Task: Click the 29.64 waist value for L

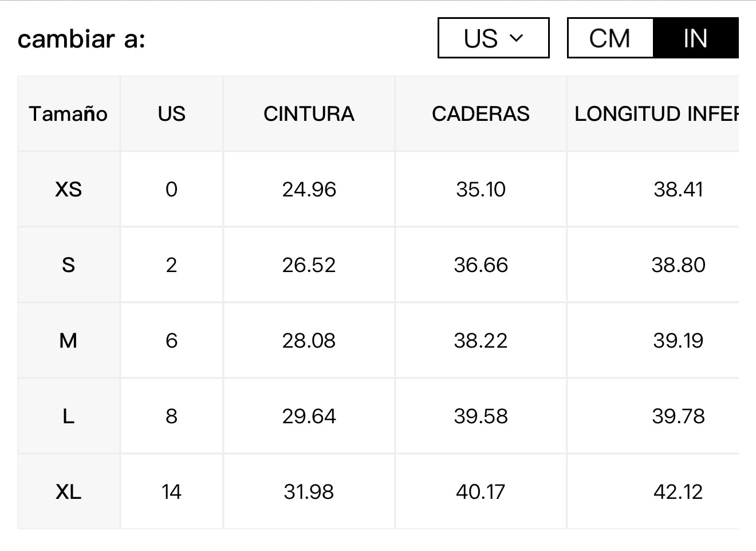Action: tap(309, 416)
